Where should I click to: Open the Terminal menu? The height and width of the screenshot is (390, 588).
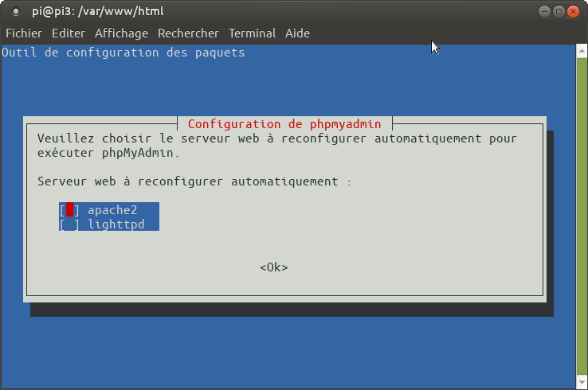pyautogui.click(x=252, y=33)
